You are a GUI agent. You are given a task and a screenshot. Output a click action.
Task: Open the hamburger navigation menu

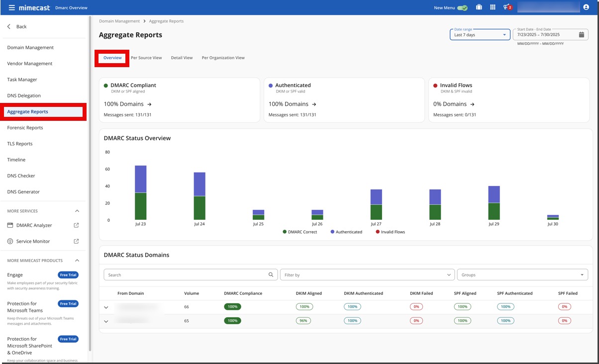coord(12,7)
